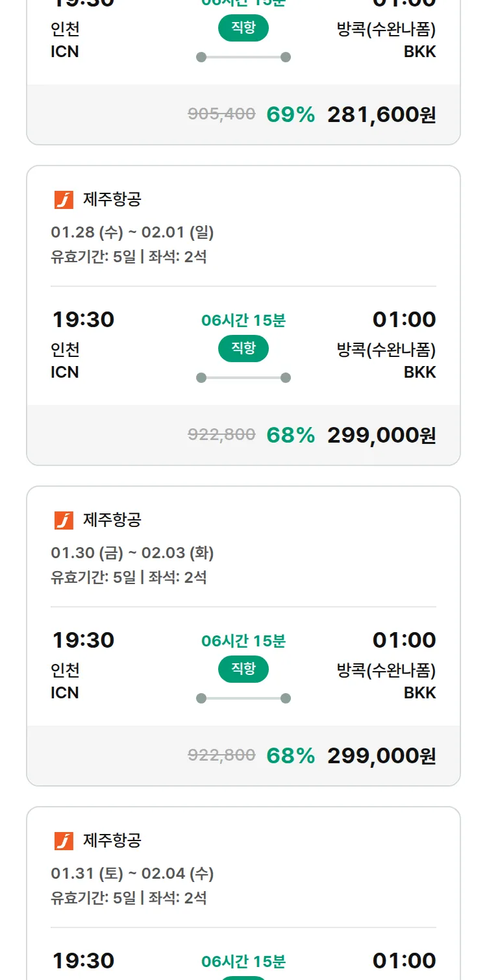Screen dimensions: 487x980
Task: Click 인천 ICN departure on 01.28 flight
Action: click(66, 361)
